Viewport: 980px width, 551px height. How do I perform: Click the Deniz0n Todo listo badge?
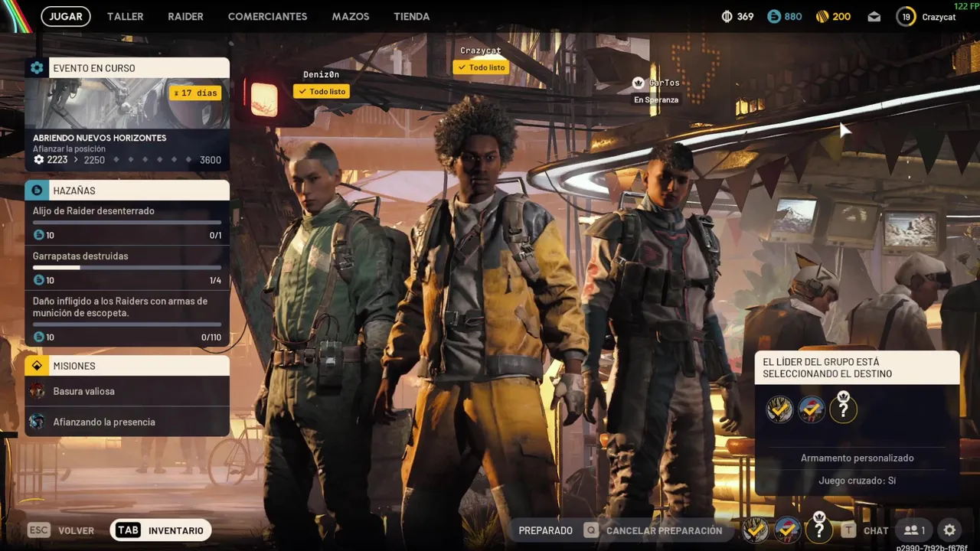[x=320, y=92]
